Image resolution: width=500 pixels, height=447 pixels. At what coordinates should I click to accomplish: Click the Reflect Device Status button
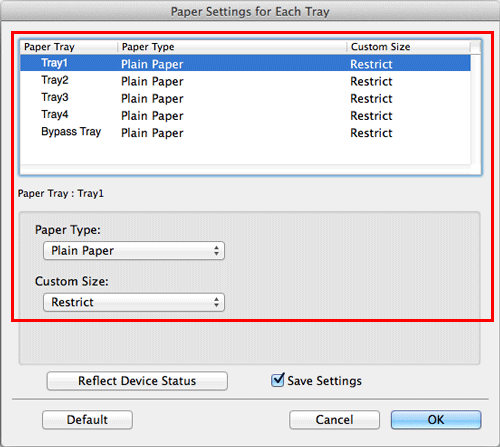pos(137,381)
